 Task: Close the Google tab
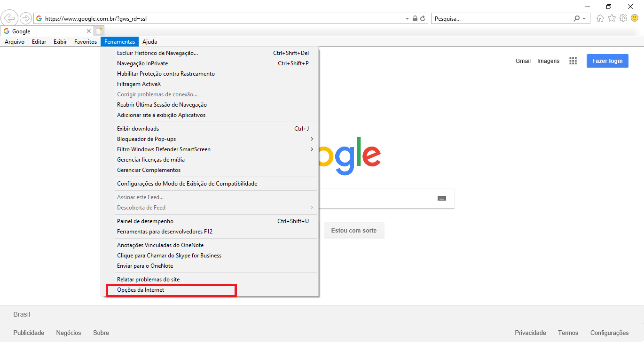tap(89, 31)
